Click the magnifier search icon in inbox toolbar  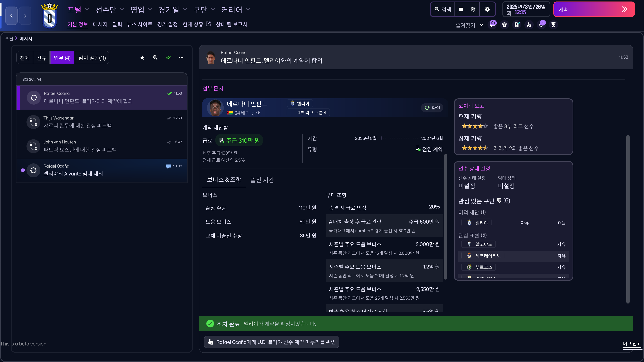point(155,57)
